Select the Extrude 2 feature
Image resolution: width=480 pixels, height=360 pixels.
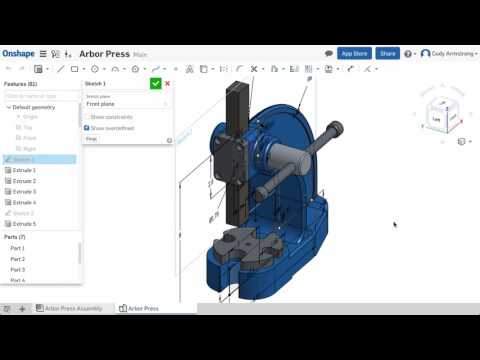point(21,181)
